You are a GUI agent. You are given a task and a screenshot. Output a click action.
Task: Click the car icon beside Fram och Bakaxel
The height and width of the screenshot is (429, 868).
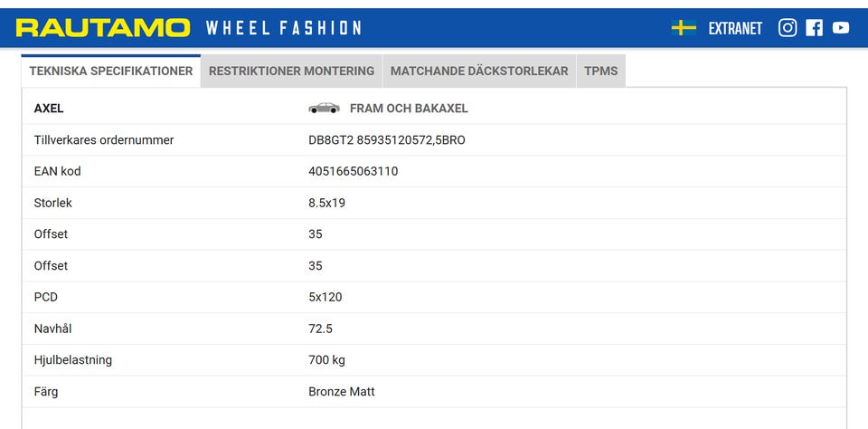pyautogui.click(x=324, y=109)
